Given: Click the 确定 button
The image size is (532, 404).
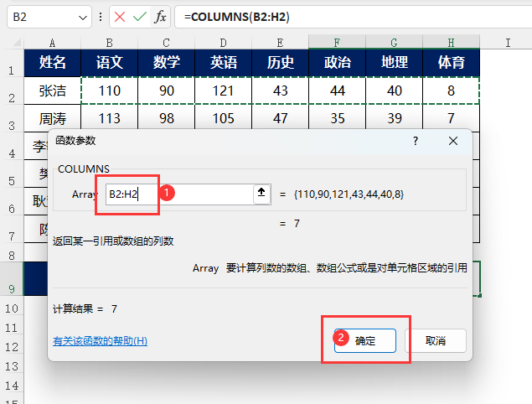Looking at the screenshot, I should click(365, 340).
